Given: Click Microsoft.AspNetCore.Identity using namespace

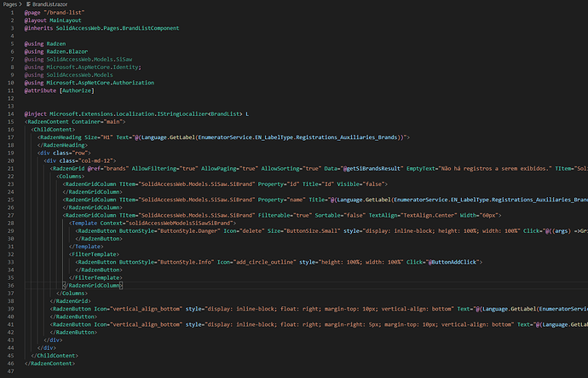Looking at the screenshot, I should pyautogui.click(x=93, y=67).
